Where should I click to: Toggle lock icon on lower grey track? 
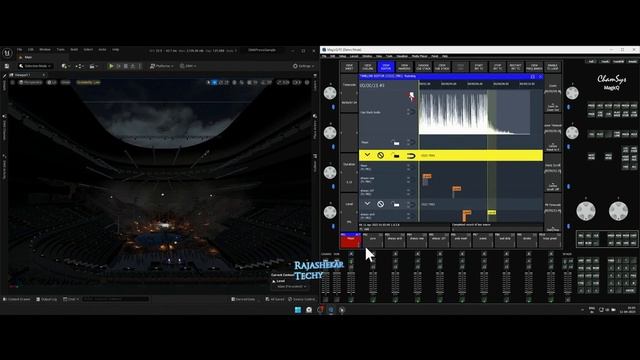pos(395,204)
